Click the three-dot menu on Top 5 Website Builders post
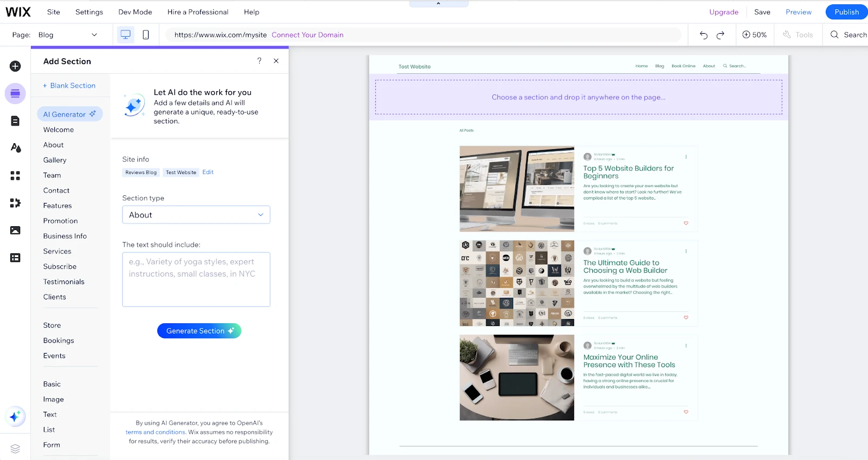Image resolution: width=868 pixels, height=460 pixels. pos(686,157)
